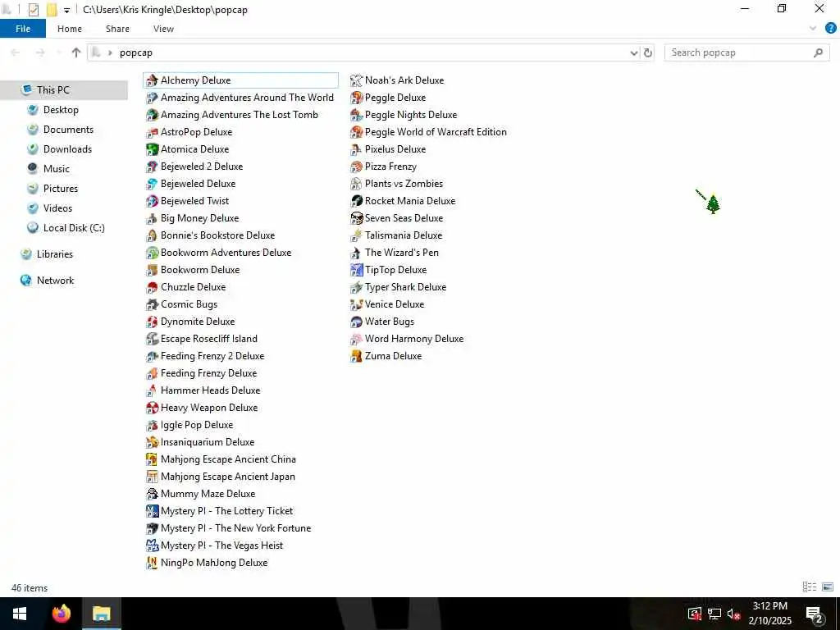
Task: Select Escape Rosecliff Island file name
Action: pyautogui.click(x=209, y=339)
